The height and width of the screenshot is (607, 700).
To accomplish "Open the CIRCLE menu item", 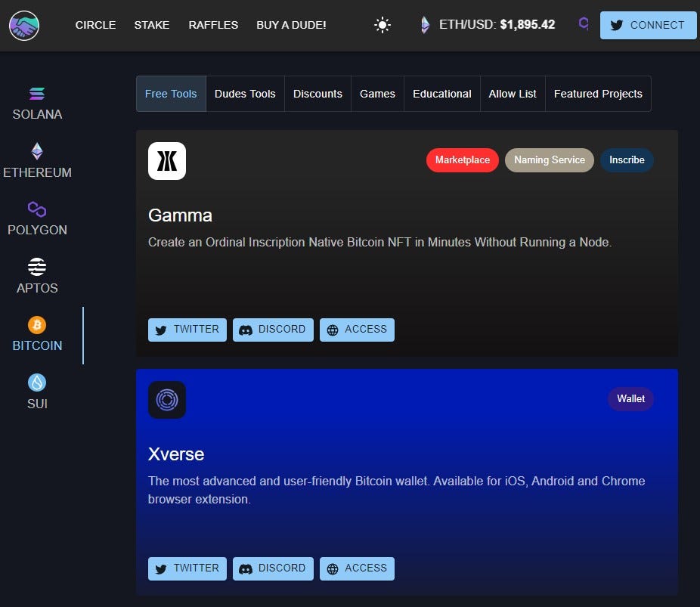I will tap(95, 25).
